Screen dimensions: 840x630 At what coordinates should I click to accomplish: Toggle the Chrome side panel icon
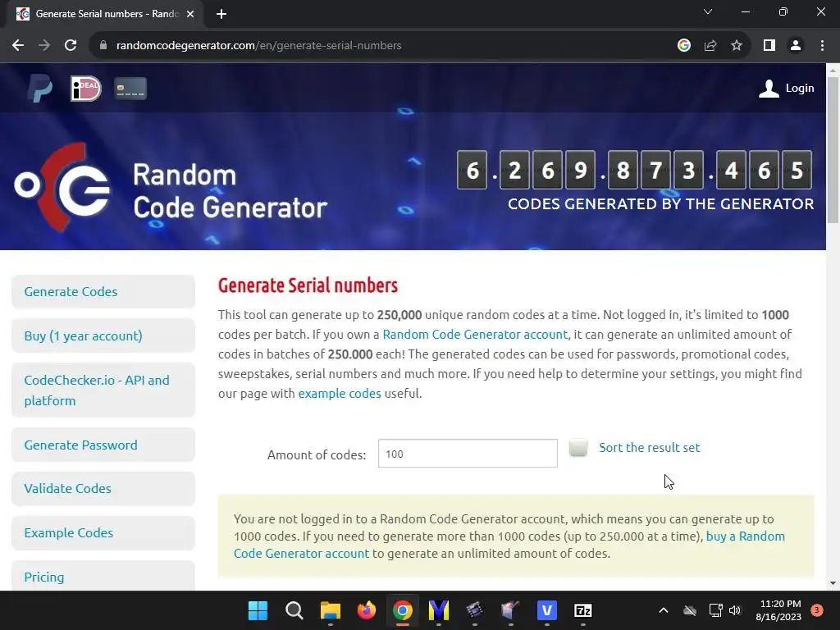pos(769,46)
